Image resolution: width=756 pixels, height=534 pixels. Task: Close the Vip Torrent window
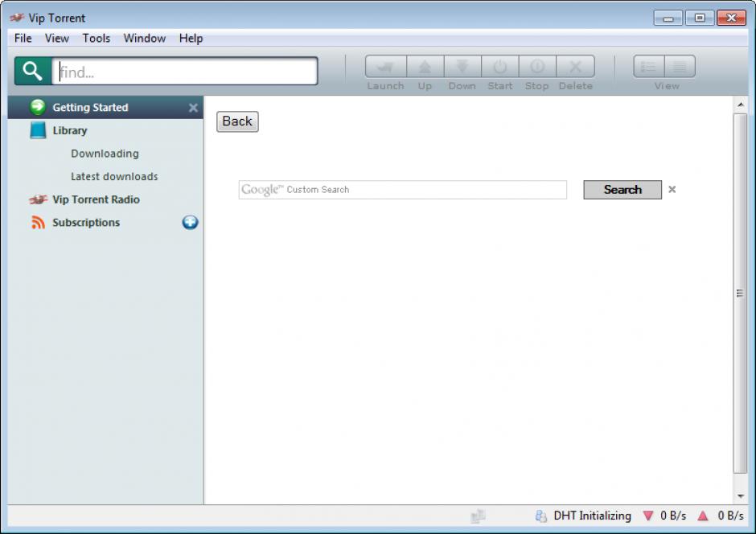coord(731,18)
